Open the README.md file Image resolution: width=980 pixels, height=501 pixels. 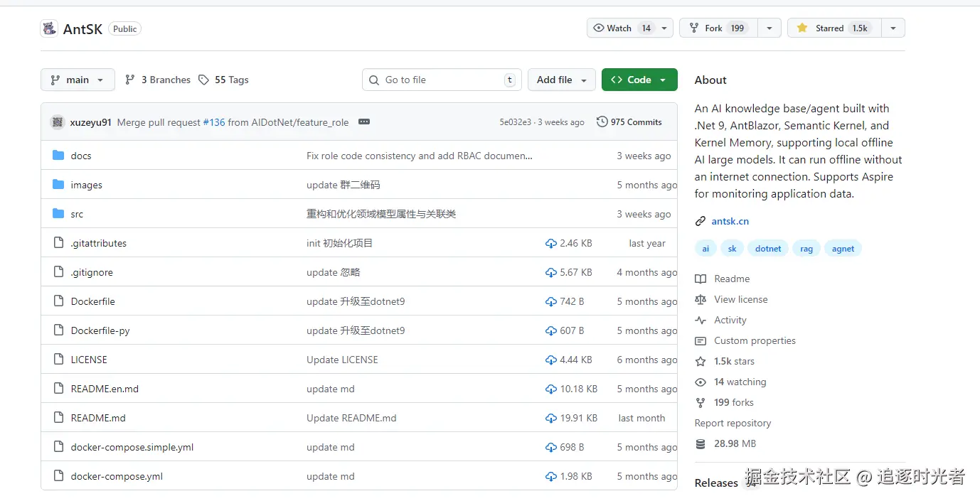(98, 418)
